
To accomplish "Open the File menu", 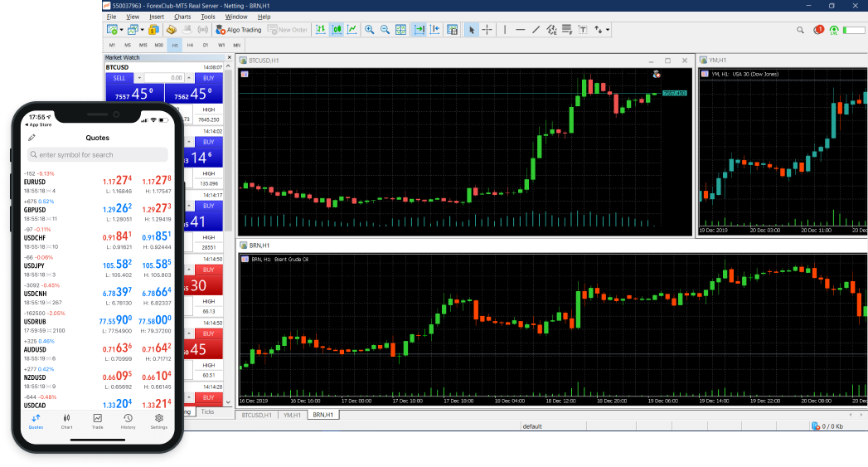I will pyautogui.click(x=111, y=17).
